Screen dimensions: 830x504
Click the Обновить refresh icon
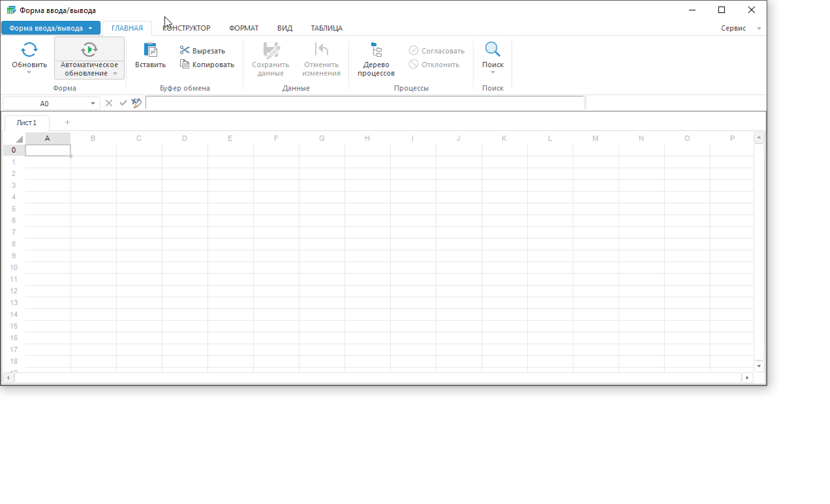[x=29, y=50]
